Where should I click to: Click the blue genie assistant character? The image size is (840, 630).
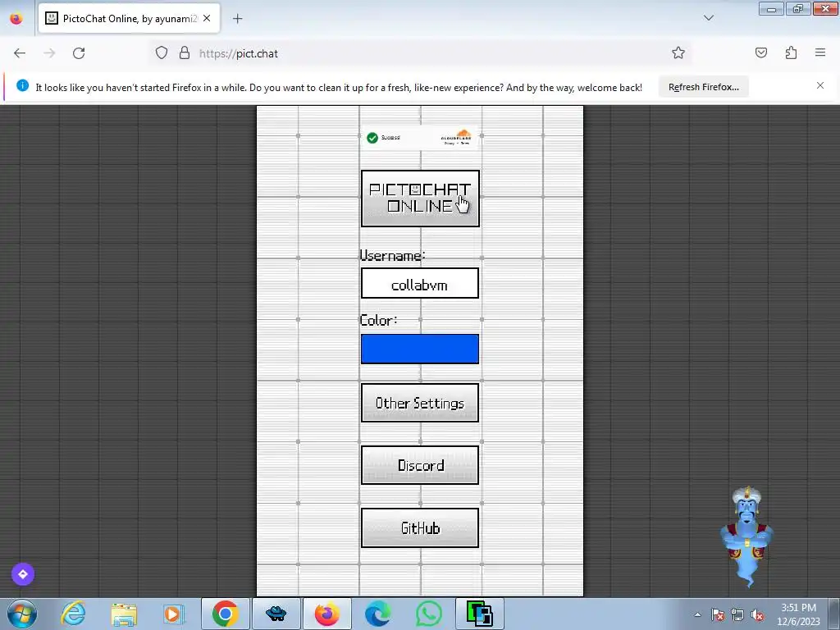point(746,536)
